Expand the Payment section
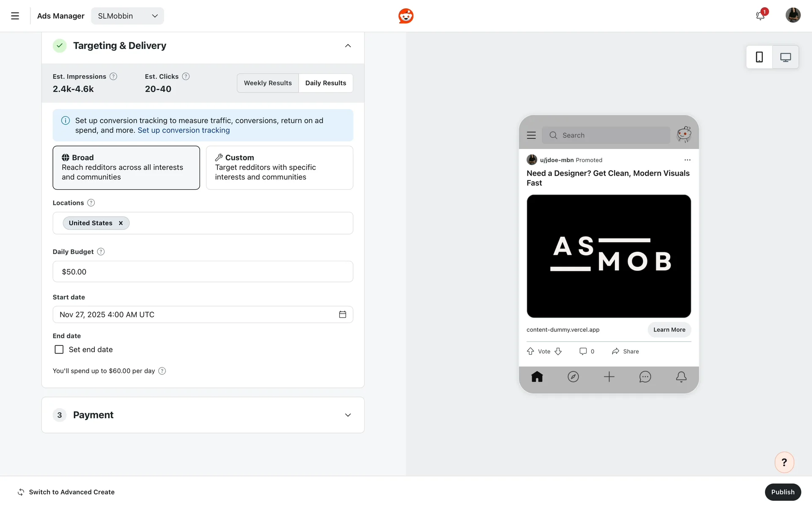The width and height of the screenshot is (812, 508). 348,415
